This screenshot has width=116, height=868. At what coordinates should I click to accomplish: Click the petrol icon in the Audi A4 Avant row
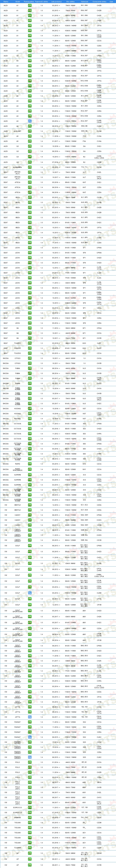point(30,131)
